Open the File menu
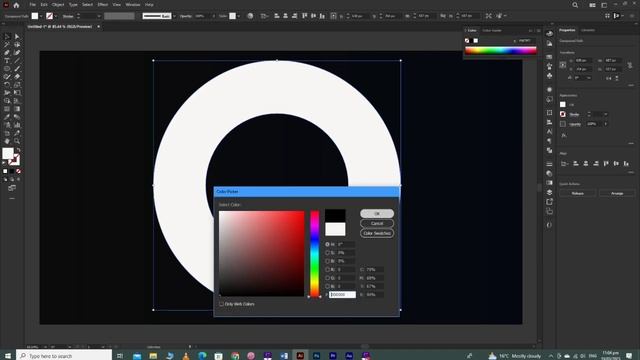The width and height of the screenshot is (640, 360). [x=32, y=4]
